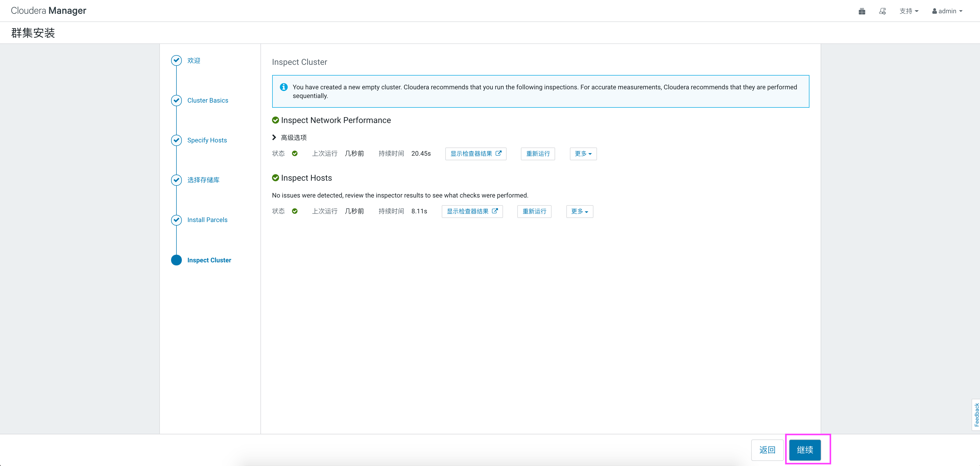Screen dimensions: 980x466
Task: Open the running commands icon in header
Action: (x=883, y=11)
